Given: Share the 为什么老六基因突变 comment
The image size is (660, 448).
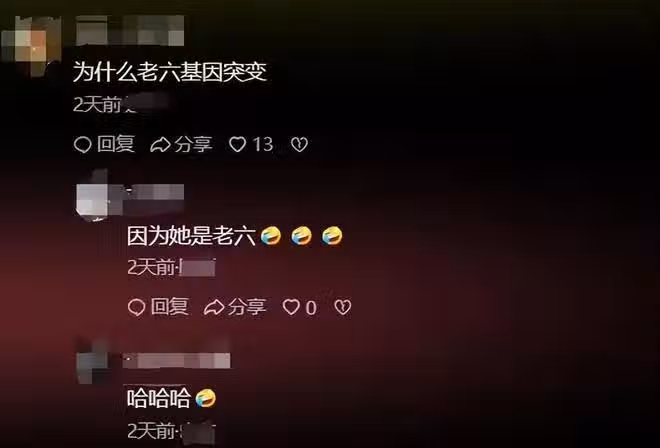Looking at the screenshot, I should coord(181,144).
